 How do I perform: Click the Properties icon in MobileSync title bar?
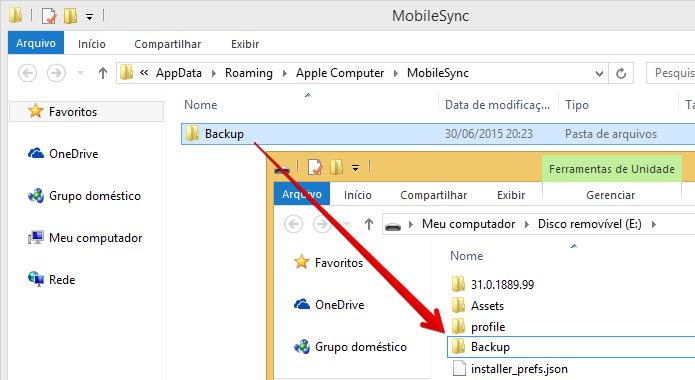[49, 16]
